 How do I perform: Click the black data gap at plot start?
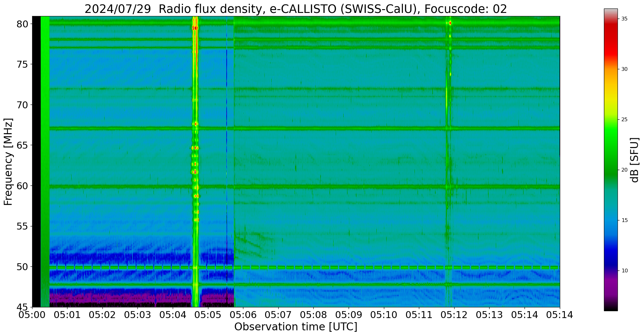point(36,162)
